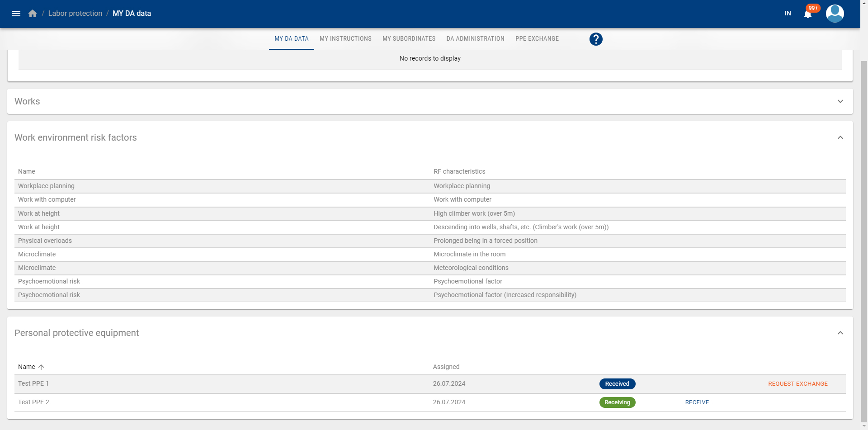The width and height of the screenshot is (868, 430).
Task: Switch the language via IN
Action: (x=788, y=14)
